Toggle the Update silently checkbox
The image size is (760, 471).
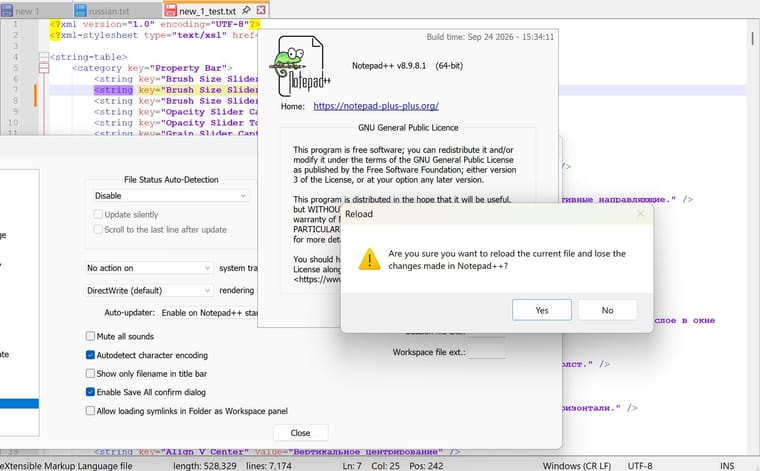click(x=98, y=214)
